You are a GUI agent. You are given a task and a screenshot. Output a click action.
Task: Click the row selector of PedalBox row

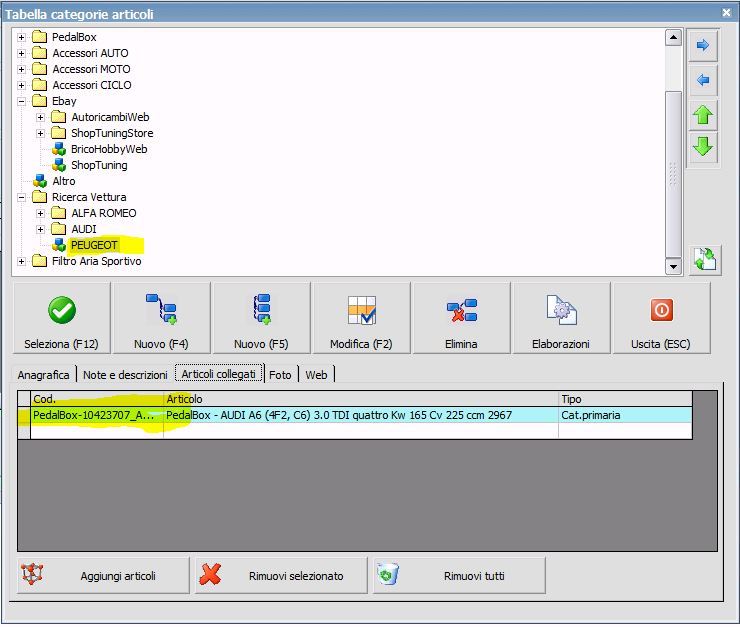click(24, 415)
